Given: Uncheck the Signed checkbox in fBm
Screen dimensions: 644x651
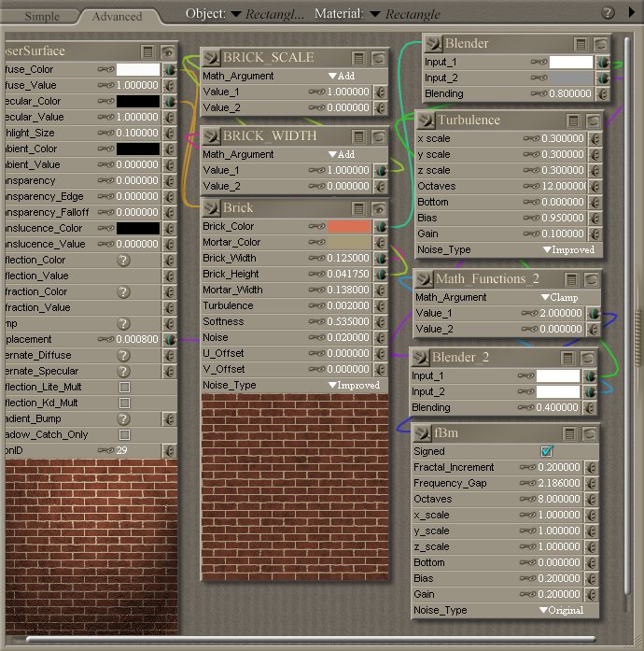Looking at the screenshot, I should (x=547, y=452).
